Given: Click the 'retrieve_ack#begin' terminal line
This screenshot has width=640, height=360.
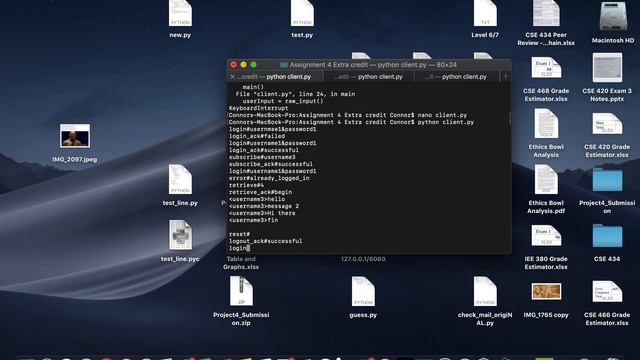Looking at the screenshot, I should click(x=260, y=192).
